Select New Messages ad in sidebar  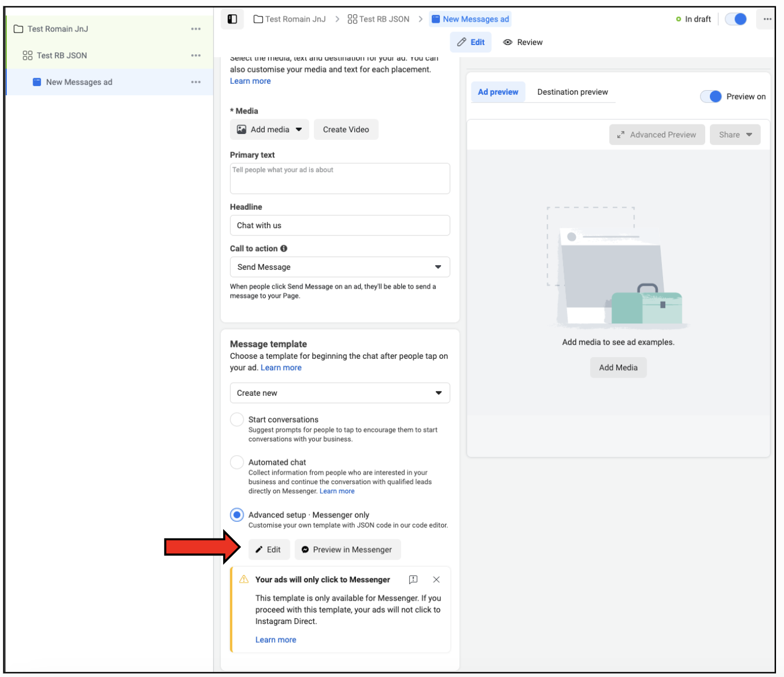[109, 82]
